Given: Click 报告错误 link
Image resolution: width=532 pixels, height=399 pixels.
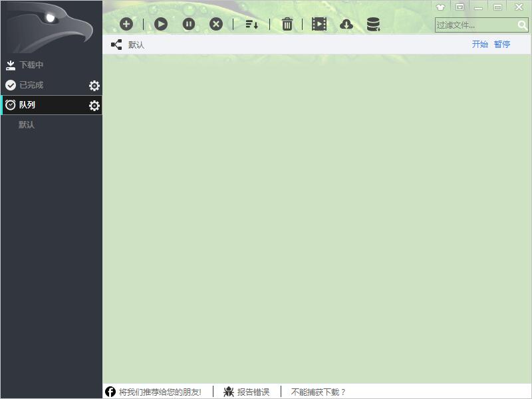Looking at the screenshot, I should [x=253, y=392].
